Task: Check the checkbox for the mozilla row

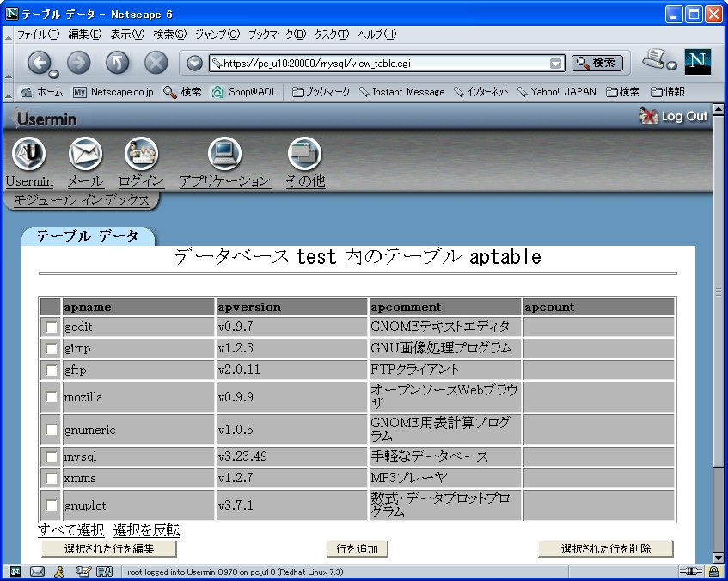Action: (51, 397)
